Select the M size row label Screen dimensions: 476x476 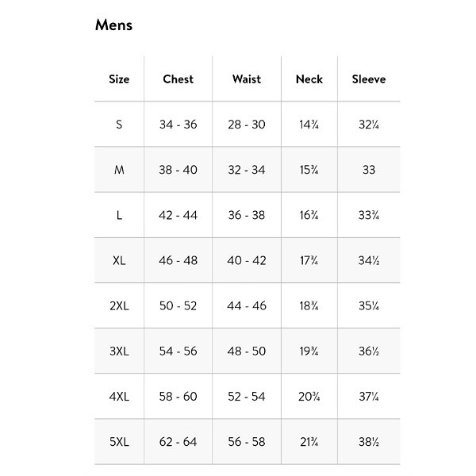(119, 170)
